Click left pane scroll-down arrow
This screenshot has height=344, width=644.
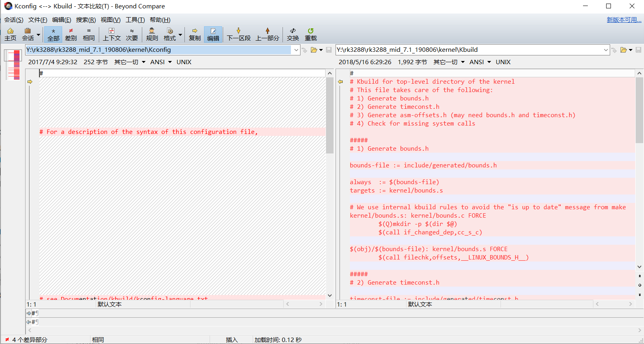(330, 295)
